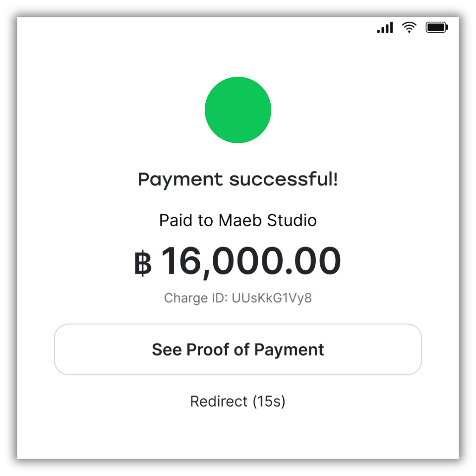Click the baht currency symbol
The height and width of the screenshot is (476, 476).
click(143, 263)
